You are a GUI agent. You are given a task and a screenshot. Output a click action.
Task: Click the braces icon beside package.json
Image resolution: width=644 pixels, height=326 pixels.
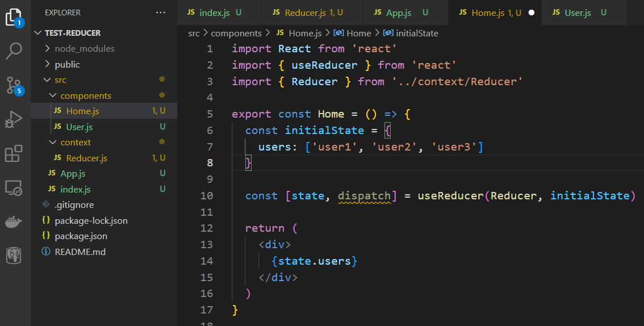tap(45, 236)
